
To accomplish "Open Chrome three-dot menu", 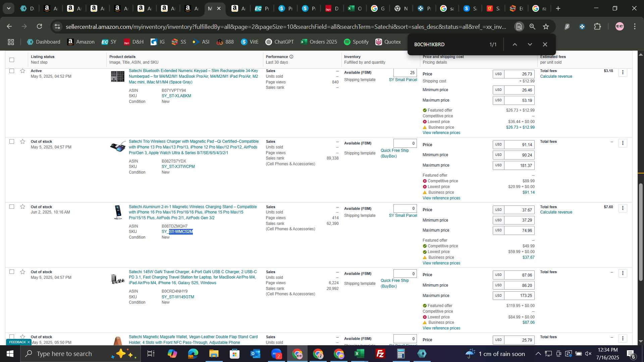I will click(635, 26).
